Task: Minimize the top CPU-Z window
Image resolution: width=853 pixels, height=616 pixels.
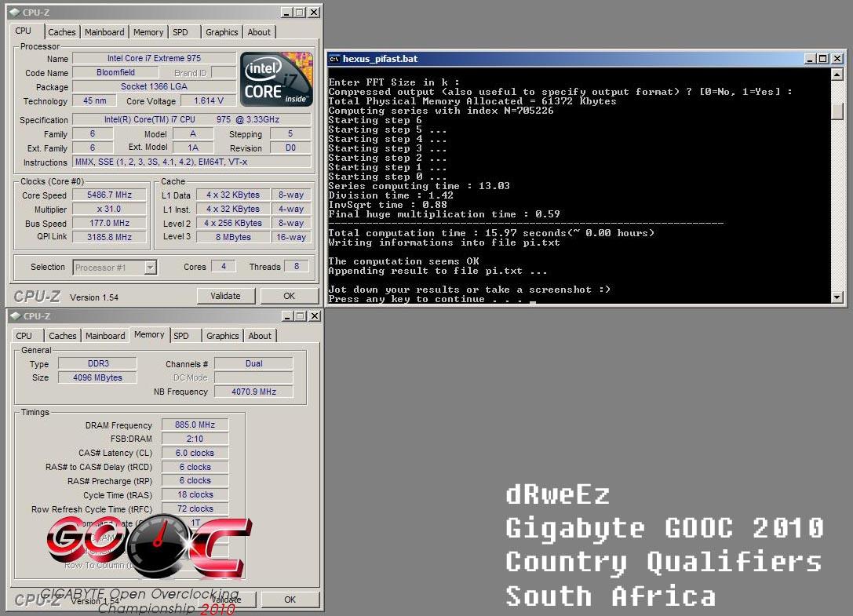Action: tap(286, 12)
